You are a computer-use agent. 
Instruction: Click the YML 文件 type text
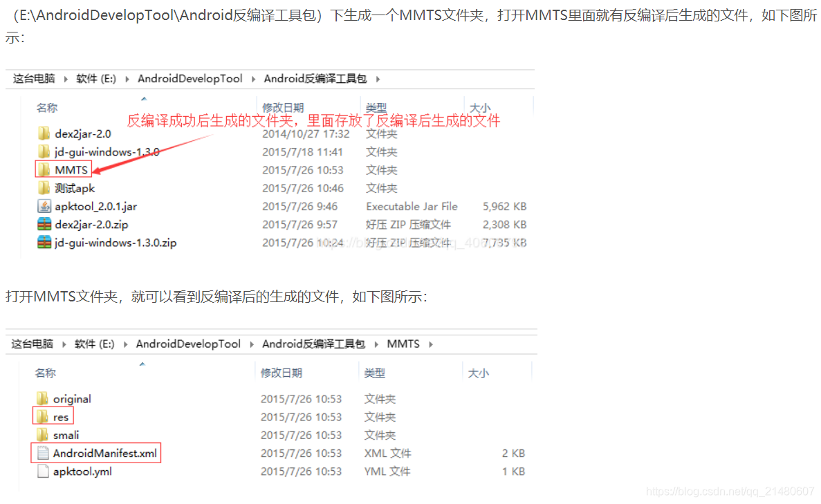click(x=387, y=472)
